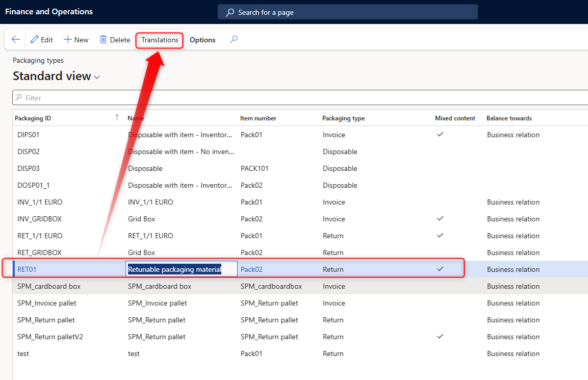Open the RET01 packaging ID link

click(x=27, y=269)
